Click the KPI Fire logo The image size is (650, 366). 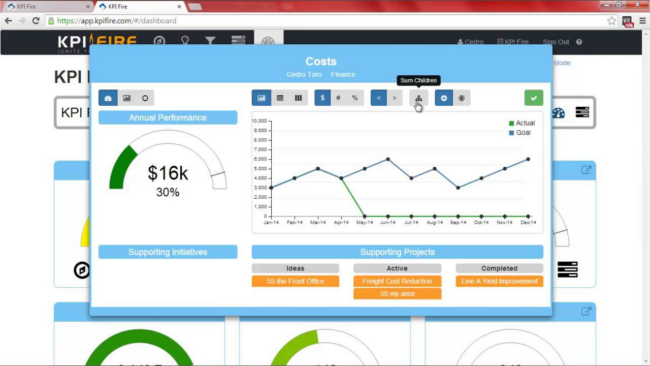pos(97,43)
